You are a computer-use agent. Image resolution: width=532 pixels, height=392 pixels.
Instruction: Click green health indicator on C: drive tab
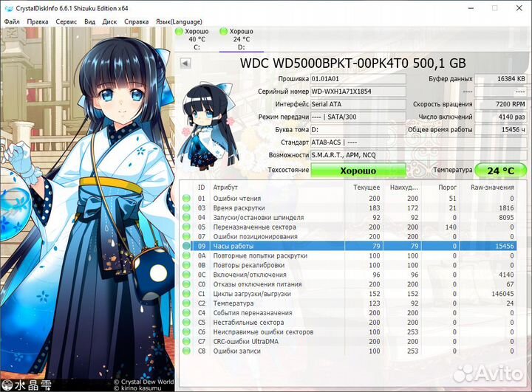pos(179,32)
